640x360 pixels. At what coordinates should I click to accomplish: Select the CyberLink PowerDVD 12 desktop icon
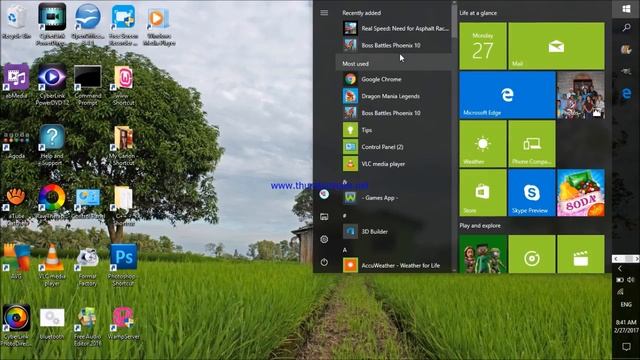[52, 85]
